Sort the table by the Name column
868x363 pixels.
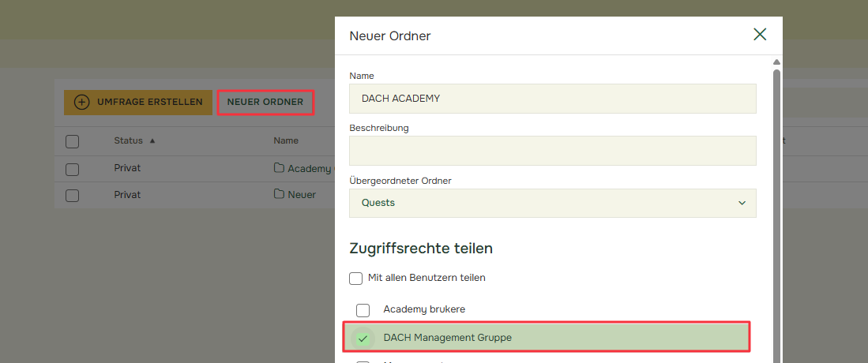click(x=286, y=140)
